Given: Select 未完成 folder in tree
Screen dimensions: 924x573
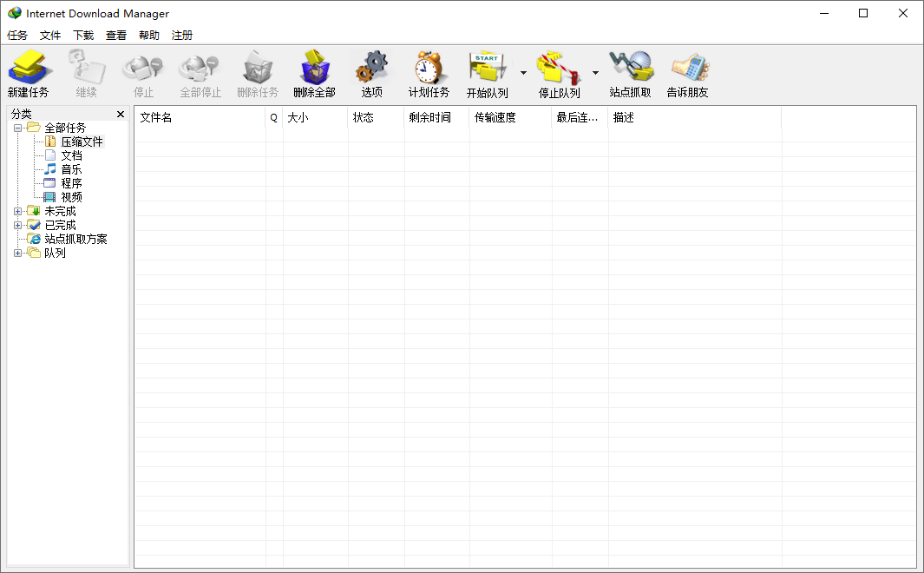Looking at the screenshot, I should 60,211.
